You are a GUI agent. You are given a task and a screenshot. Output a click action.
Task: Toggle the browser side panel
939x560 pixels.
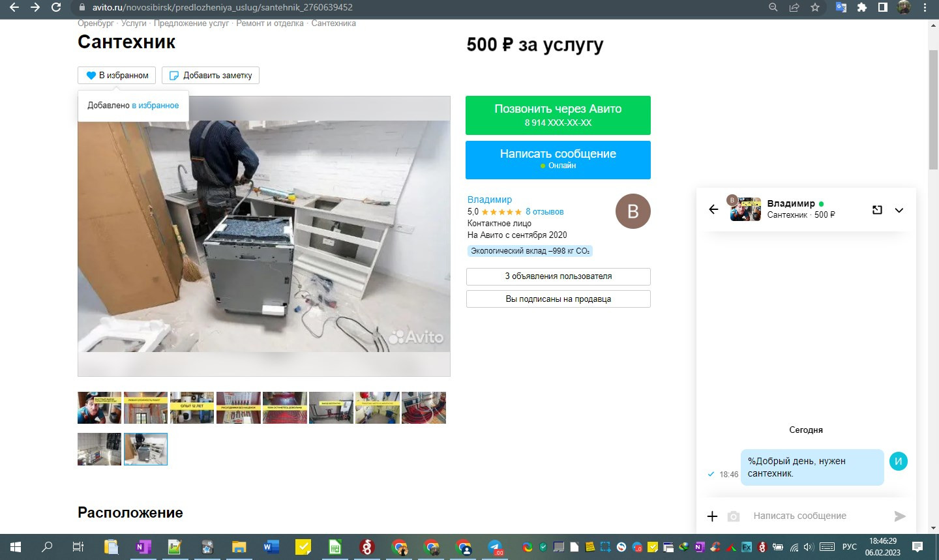[x=882, y=7]
